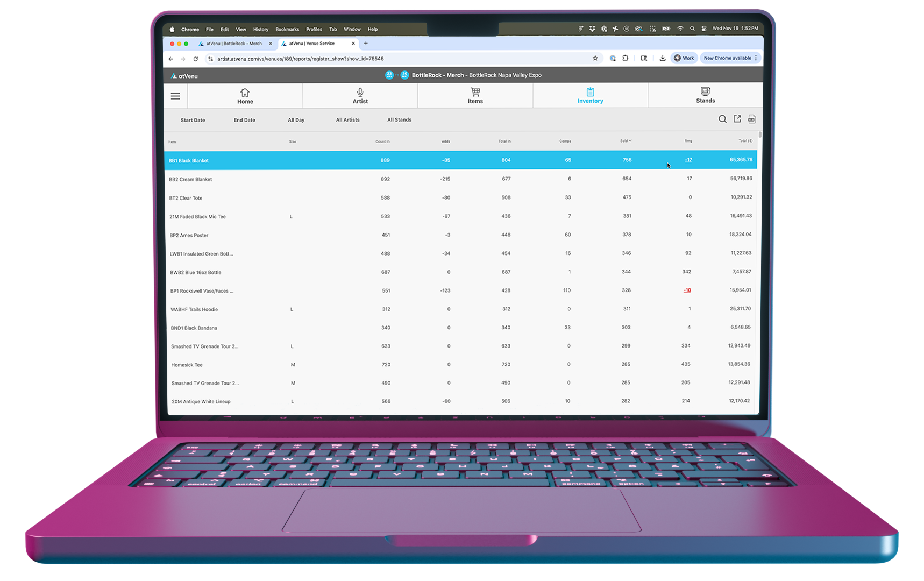Close the atVenu | BottleRock - Merch tab
The width and height of the screenshot is (924, 581).
pyautogui.click(x=271, y=44)
